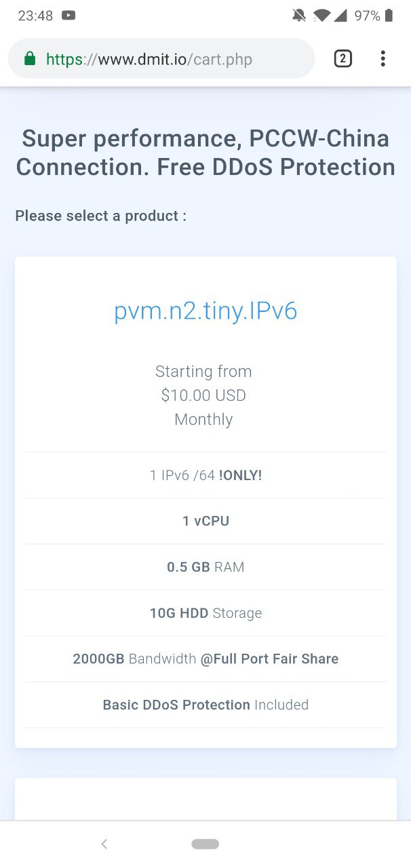Tap the status bar clock showing 23:48
The image size is (411, 868).
tap(35, 16)
